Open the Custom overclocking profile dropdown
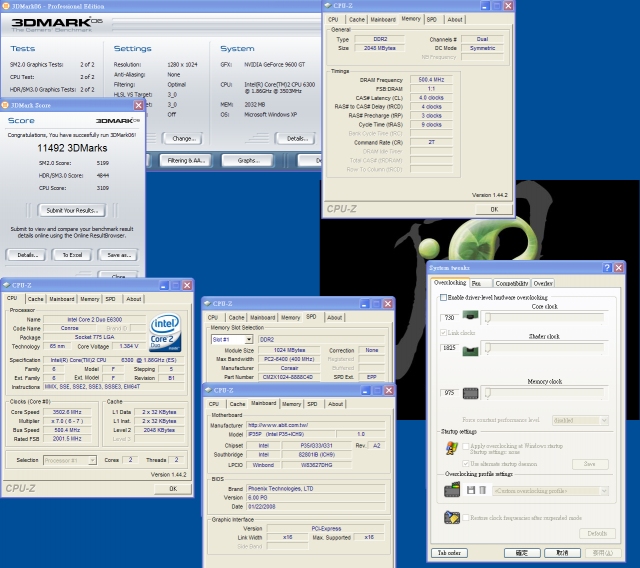 604,490
